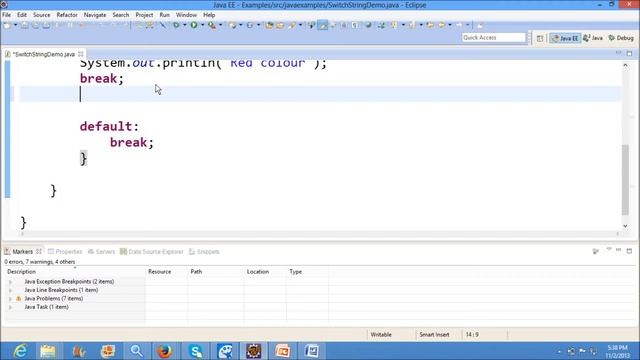Click the Print toolbar icon
Viewport: 640px width, 360px height.
(x=46, y=25)
